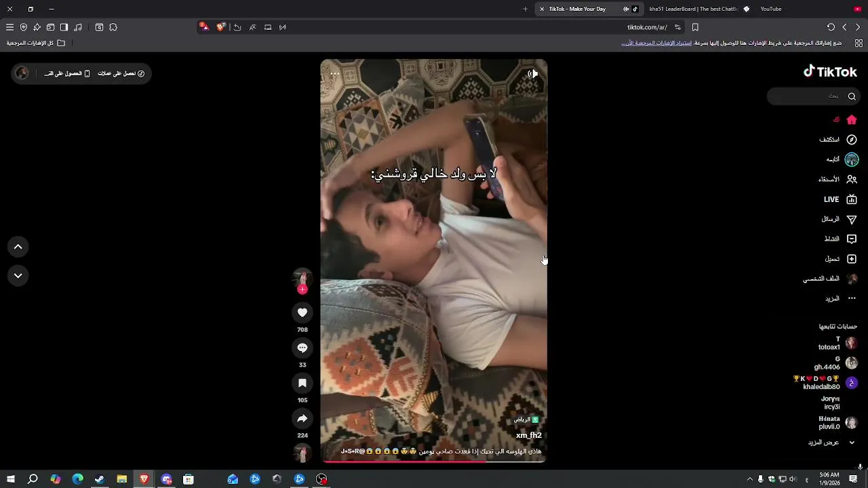Open the browser extensions puzzle icon

click(x=113, y=27)
